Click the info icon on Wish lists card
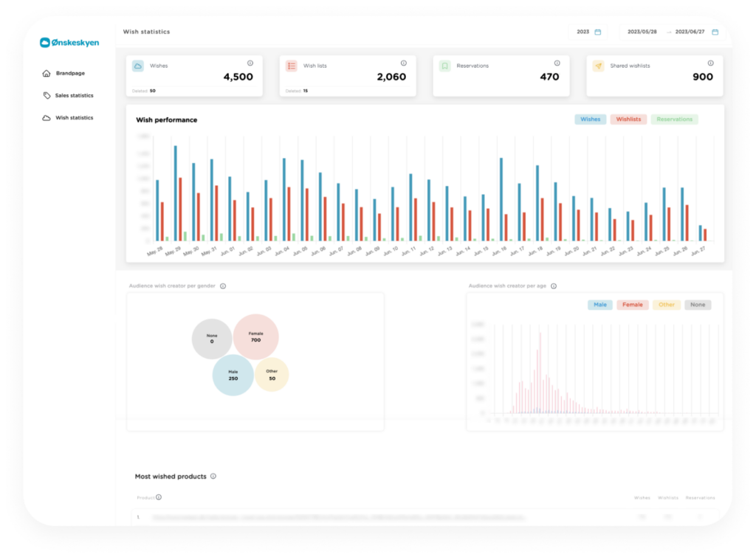The image size is (756, 557). 403,63
